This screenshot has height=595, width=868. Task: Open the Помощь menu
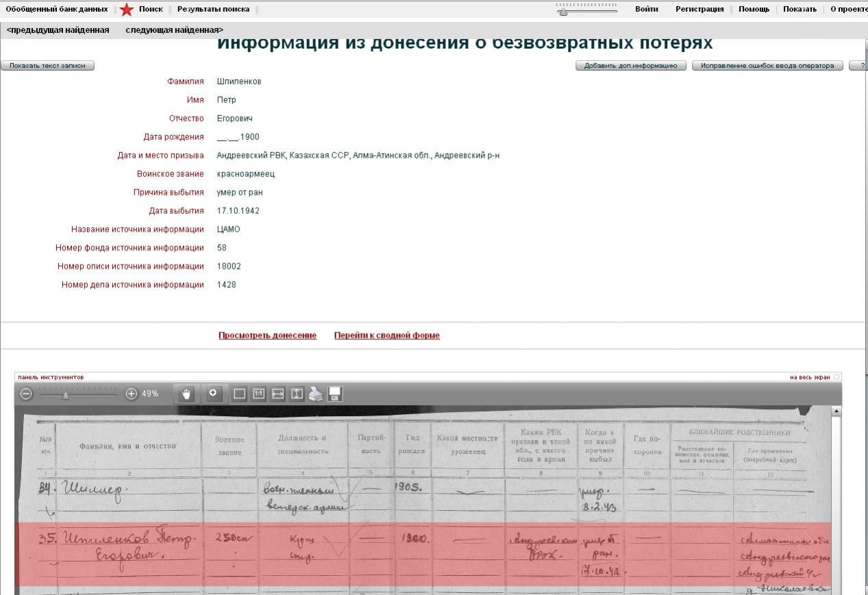[754, 10]
